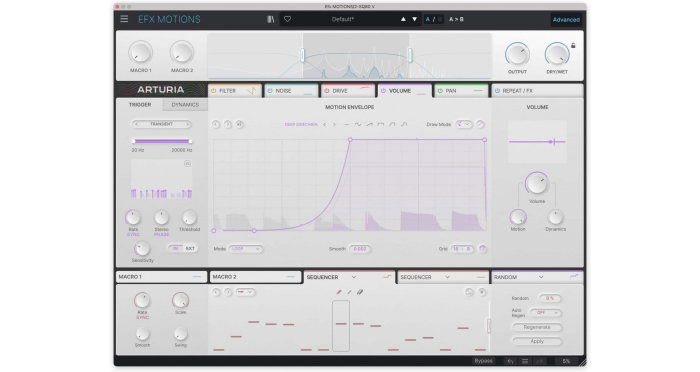Image resolution: width=700 pixels, height=372 pixels.
Task: Toggle the PAN module power button
Action: [x=440, y=91]
